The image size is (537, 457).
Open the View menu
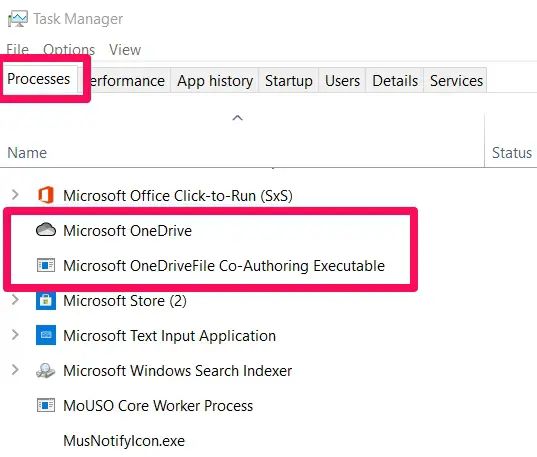[x=125, y=50]
